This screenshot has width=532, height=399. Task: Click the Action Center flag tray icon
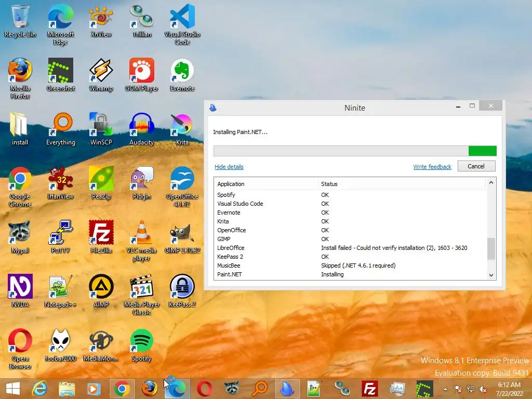tap(458, 389)
